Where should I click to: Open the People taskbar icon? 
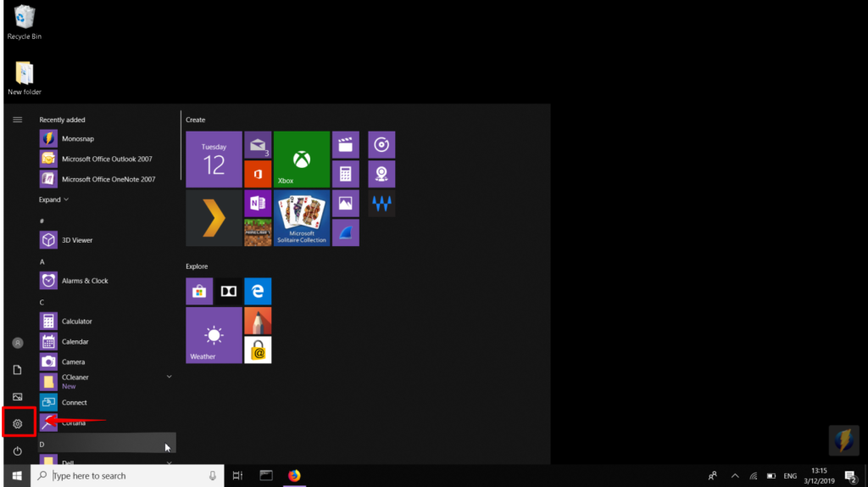pos(712,476)
